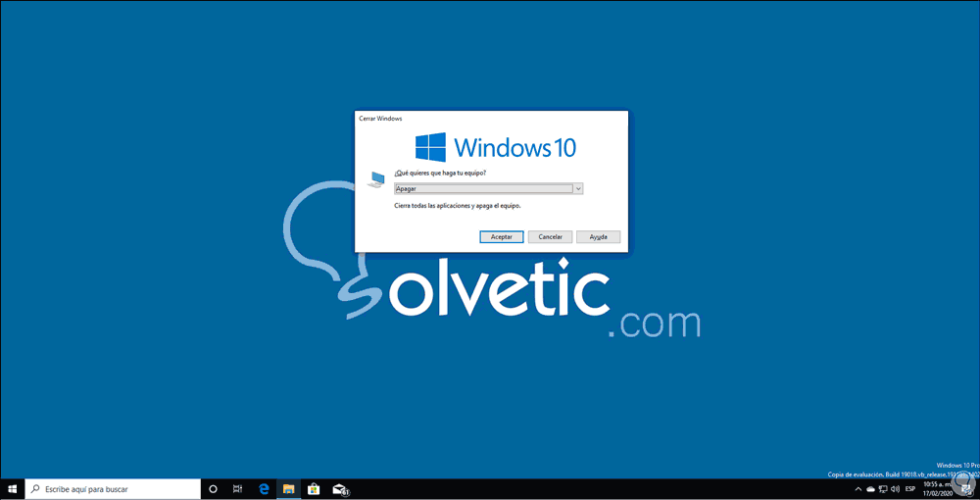The height and width of the screenshot is (500, 980).
Task: Open the Windows Start menu
Action: point(12,489)
